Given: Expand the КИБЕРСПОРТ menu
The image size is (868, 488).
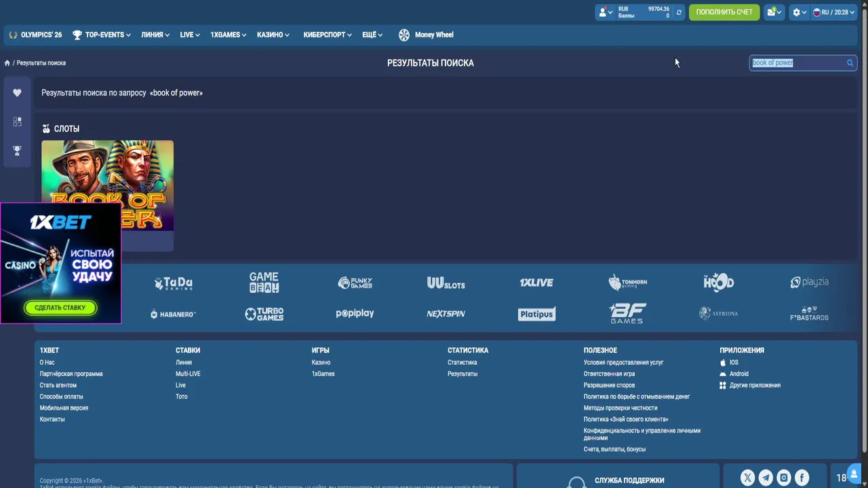Looking at the screenshot, I should click(x=328, y=35).
